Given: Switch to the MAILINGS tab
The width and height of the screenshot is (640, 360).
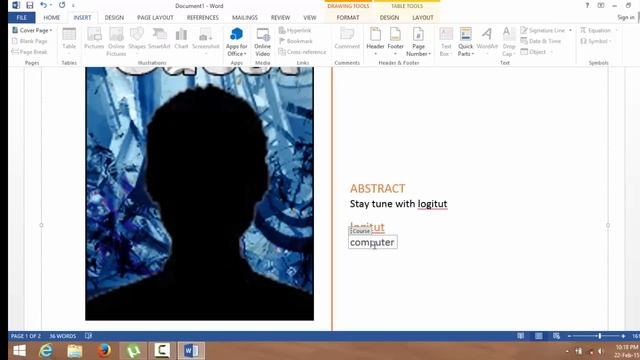Looking at the screenshot, I should [244, 18].
